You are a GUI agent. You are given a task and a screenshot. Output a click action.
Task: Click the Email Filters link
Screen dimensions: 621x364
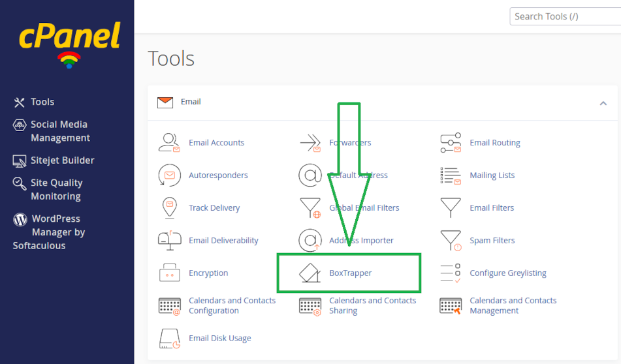click(x=492, y=208)
